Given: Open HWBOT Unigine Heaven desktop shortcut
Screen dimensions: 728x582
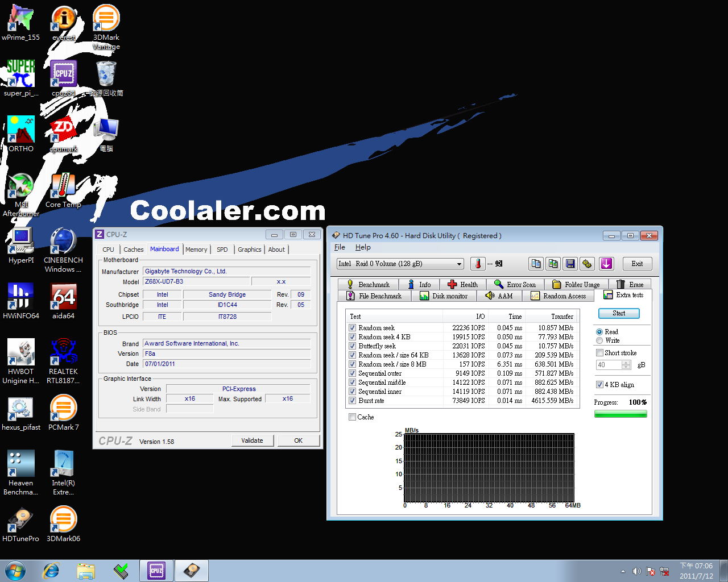Looking at the screenshot, I should [x=21, y=361].
